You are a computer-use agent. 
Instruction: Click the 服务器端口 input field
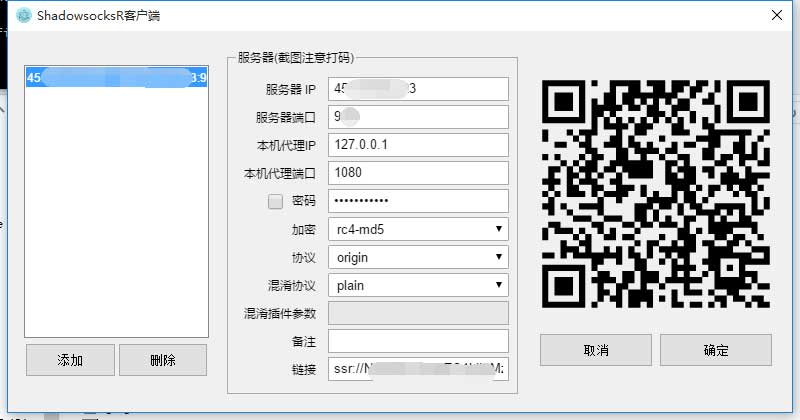(418, 117)
